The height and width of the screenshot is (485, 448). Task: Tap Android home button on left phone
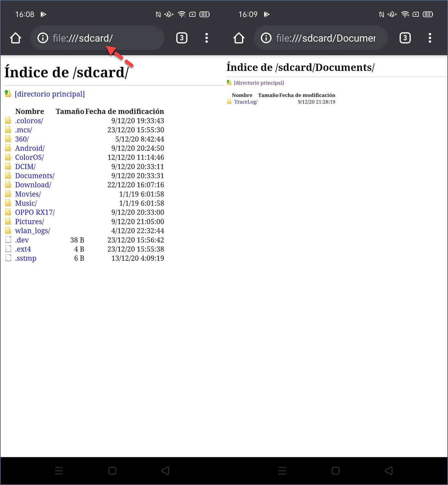(x=112, y=471)
